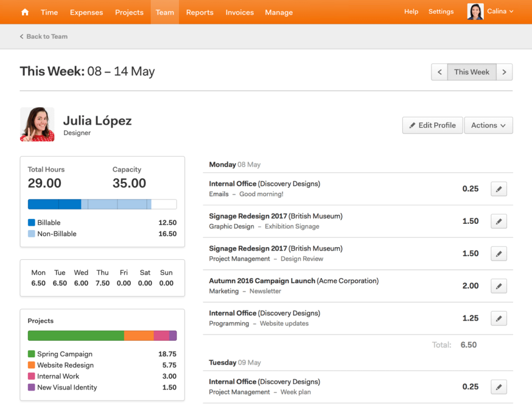Image resolution: width=532 pixels, height=415 pixels.
Task: Open the Manage section
Action: [279, 12]
